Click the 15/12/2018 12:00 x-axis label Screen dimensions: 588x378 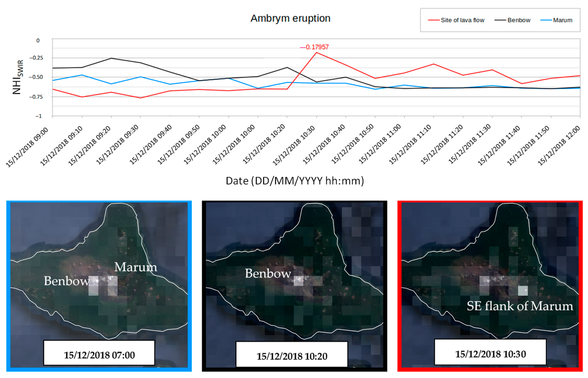559,146
